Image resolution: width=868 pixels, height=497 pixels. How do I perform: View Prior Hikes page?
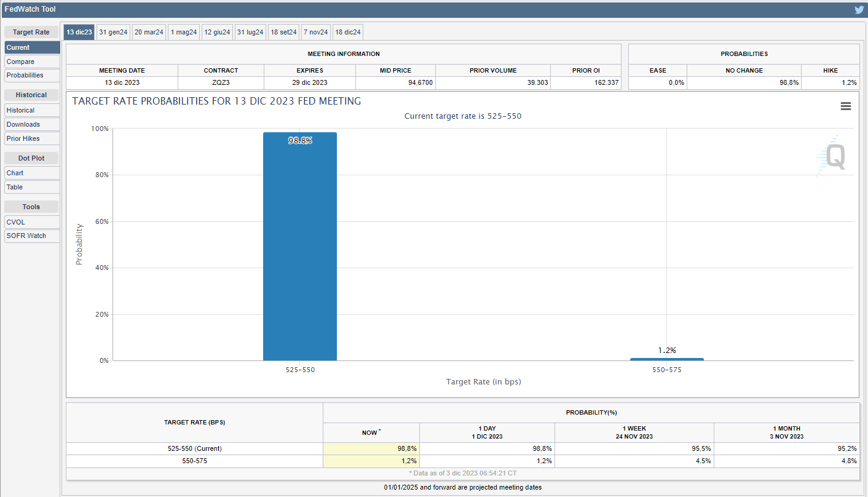tap(32, 138)
